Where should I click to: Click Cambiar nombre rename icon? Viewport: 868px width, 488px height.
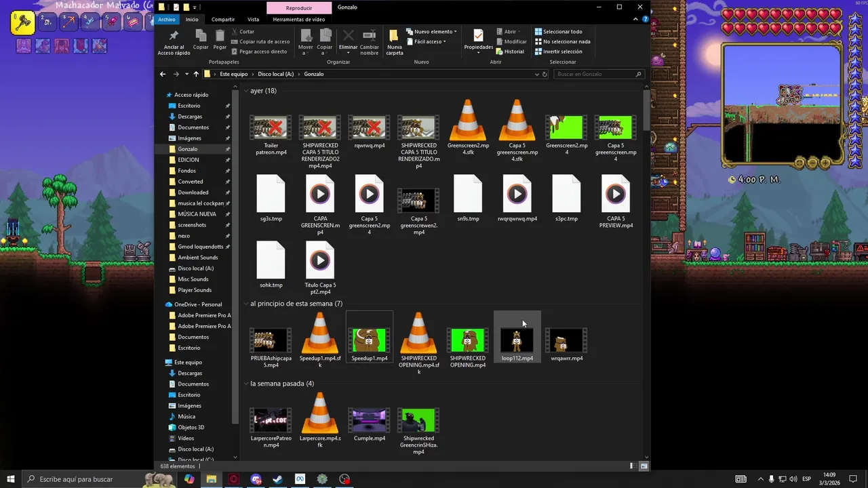tap(370, 35)
